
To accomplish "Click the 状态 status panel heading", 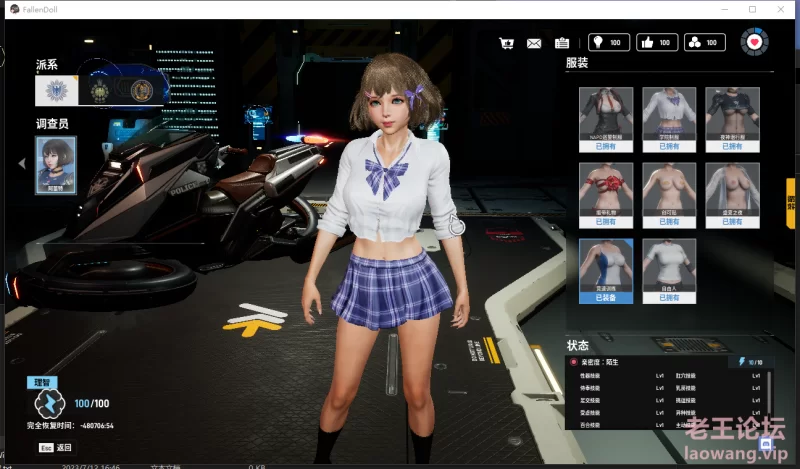I will coord(578,345).
